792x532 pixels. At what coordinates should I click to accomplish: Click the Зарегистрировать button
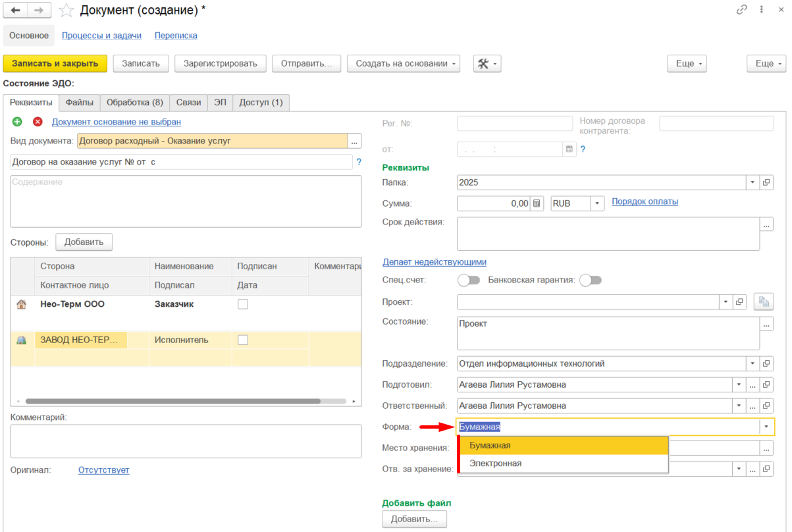[221, 63]
